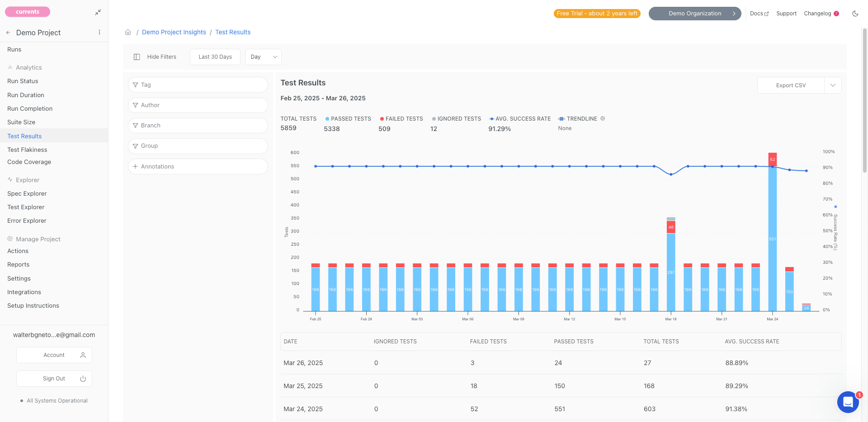Open Demo Organization switcher
This screenshot has width=868, height=422.
[695, 14]
